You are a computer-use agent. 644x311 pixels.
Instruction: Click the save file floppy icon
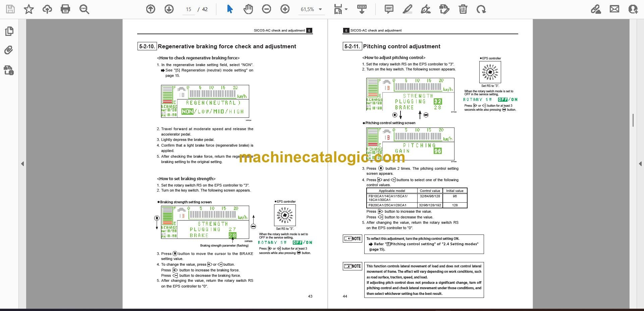coord(10,9)
